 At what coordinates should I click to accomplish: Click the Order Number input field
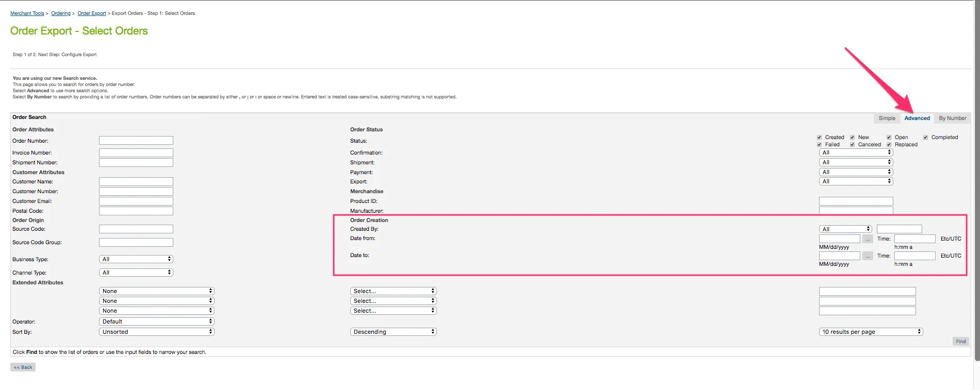point(136,141)
